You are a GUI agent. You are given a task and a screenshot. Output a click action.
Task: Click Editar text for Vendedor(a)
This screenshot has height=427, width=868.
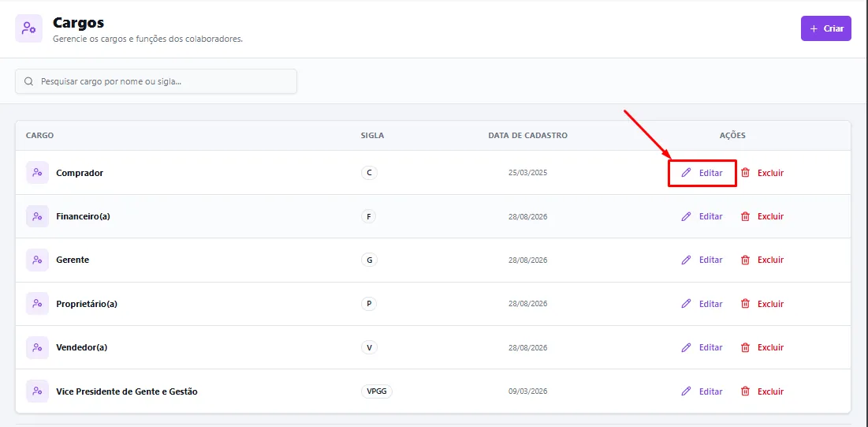(x=711, y=347)
